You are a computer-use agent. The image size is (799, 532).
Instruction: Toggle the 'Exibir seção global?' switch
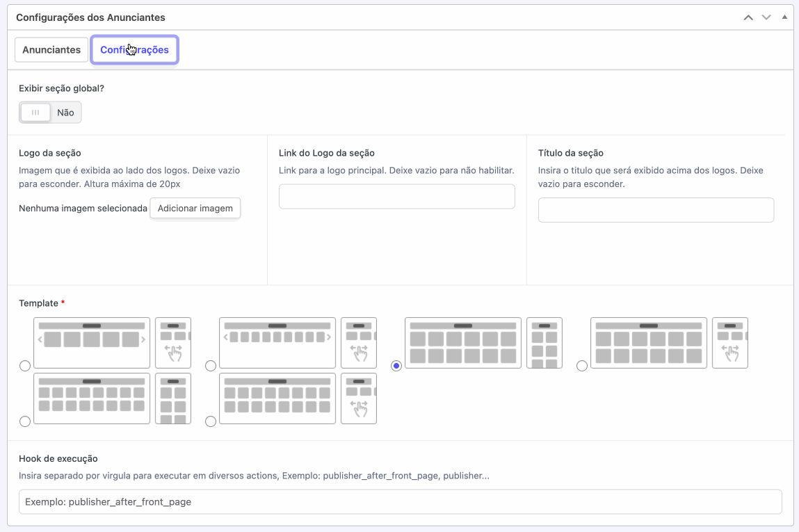pyautogui.click(x=50, y=113)
